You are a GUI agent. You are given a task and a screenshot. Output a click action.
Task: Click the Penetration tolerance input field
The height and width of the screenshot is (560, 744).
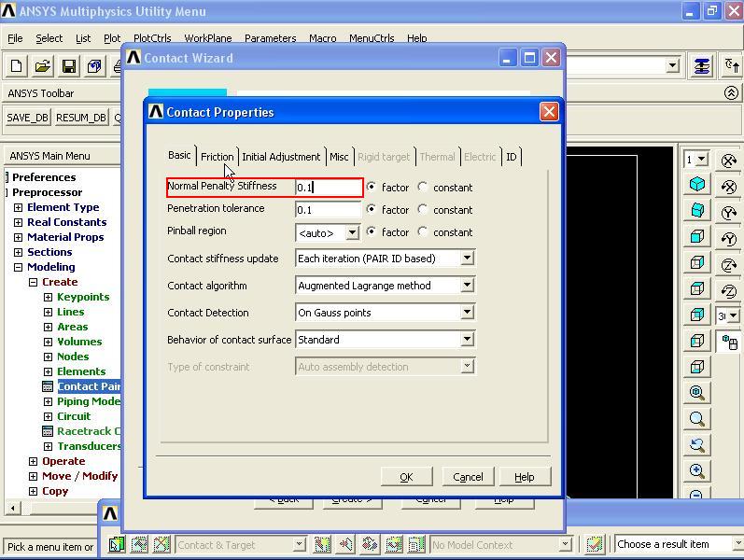point(328,209)
